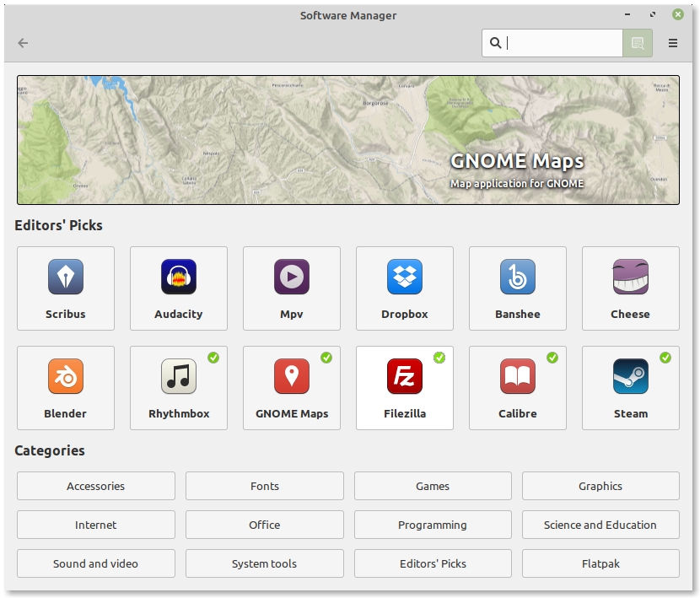Open the Mpv player tile
The image size is (700, 598).
292,288
